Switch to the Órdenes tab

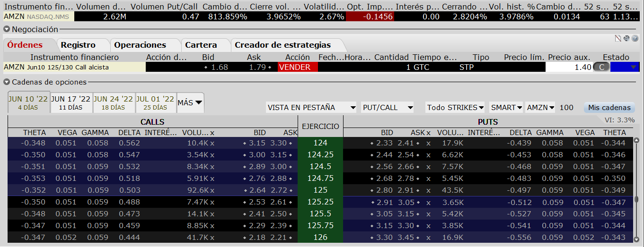tap(25, 45)
